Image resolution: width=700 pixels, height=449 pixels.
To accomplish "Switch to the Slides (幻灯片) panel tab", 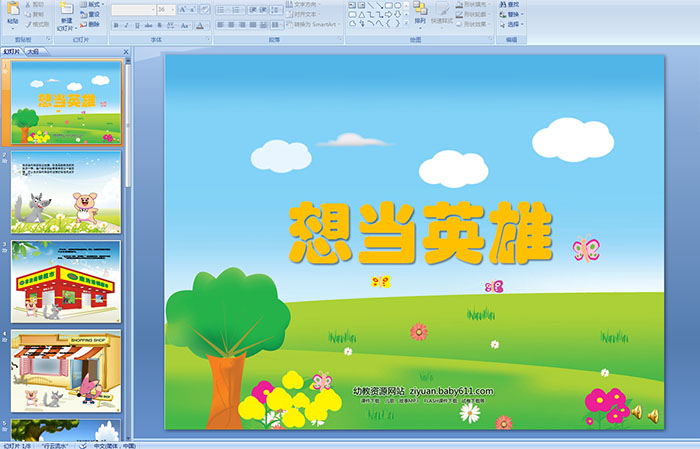I will (11, 51).
